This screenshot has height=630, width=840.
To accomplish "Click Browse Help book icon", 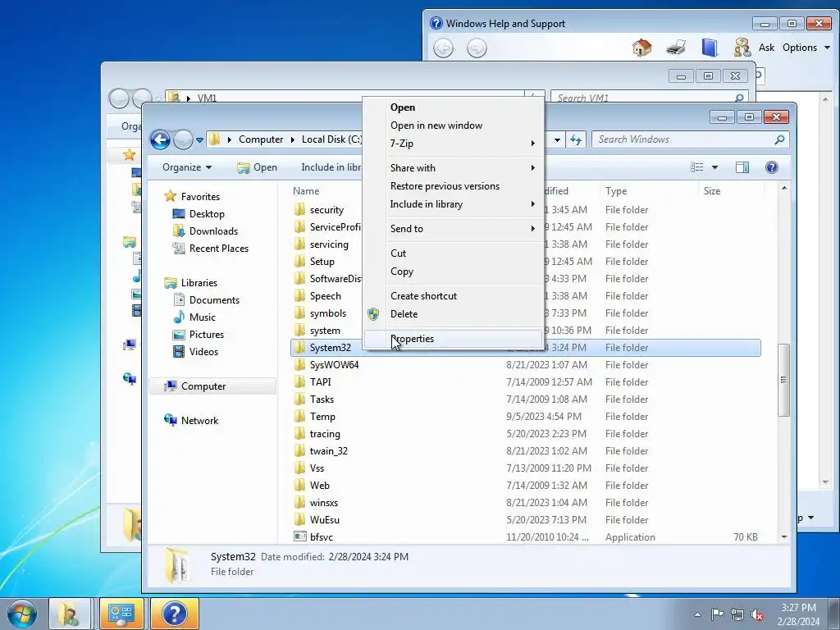I will point(710,48).
